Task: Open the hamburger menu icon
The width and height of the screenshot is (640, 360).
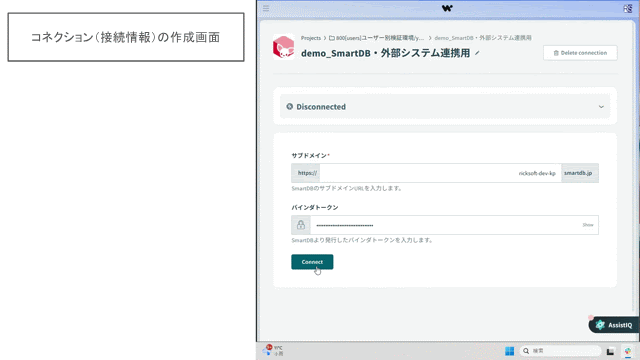Action: [x=266, y=8]
